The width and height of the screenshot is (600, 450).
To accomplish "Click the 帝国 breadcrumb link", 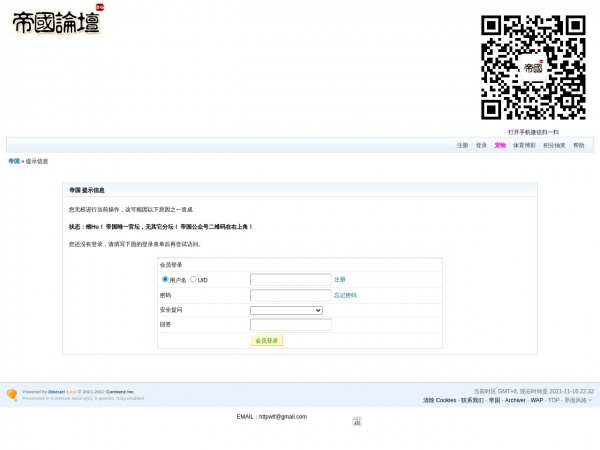I will pyautogui.click(x=14, y=161).
